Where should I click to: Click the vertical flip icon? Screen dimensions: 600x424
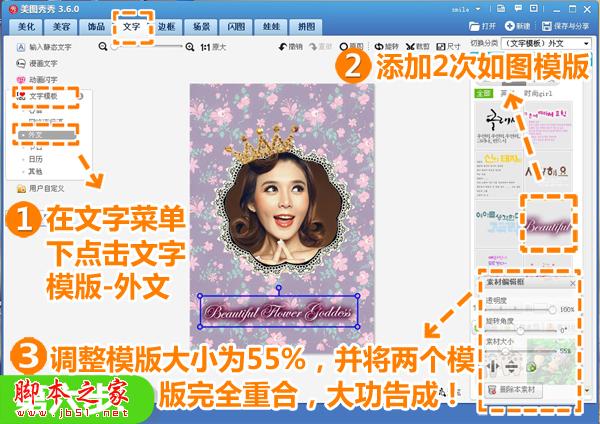tap(512, 367)
